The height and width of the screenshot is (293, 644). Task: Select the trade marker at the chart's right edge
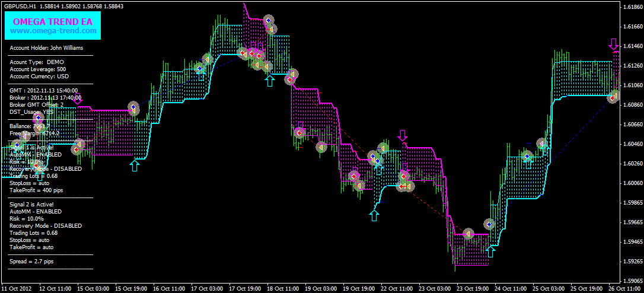click(613, 97)
